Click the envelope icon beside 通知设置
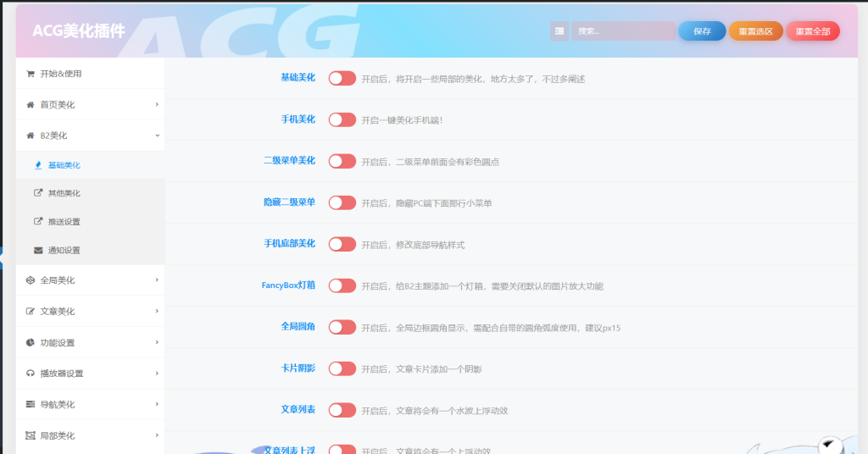Image resolution: width=868 pixels, height=454 pixels. 38,250
